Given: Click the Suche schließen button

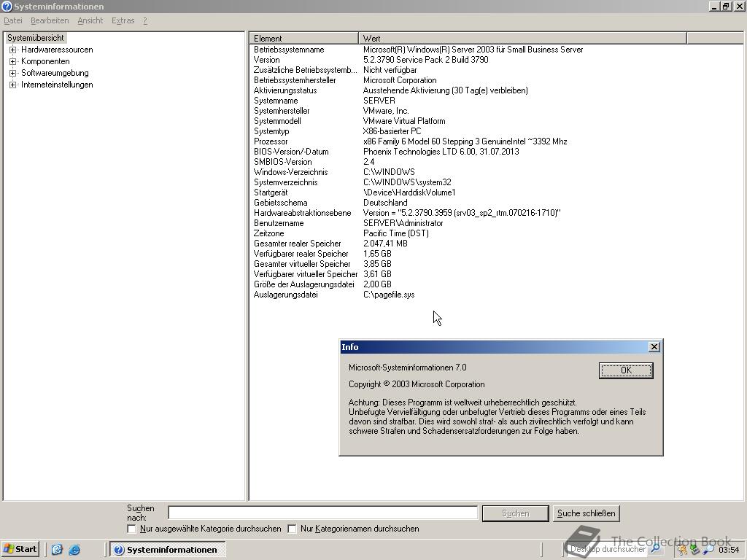Looking at the screenshot, I should [x=586, y=513].
